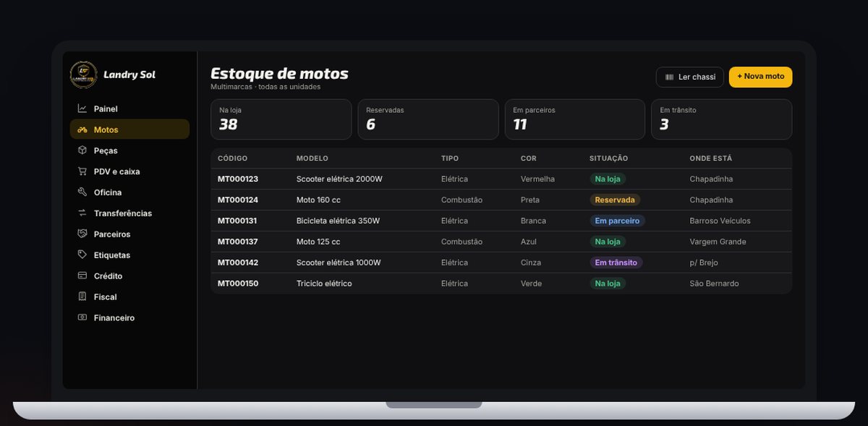Image resolution: width=868 pixels, height=426 pixels.
Task: Click the Painel chart icon
Action: pyautogui.click(x=82, y=108)
